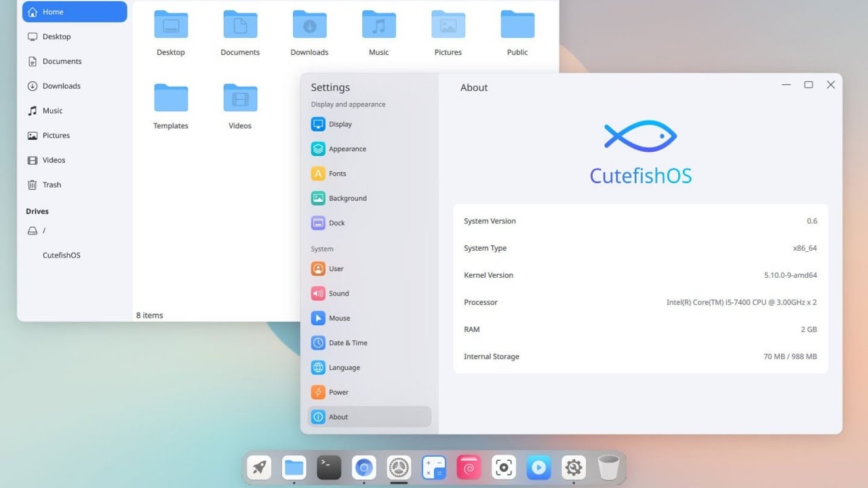This screenshot has height=488, width=868.
Task: Maximize the Settings window
Action: coord(808,85)
